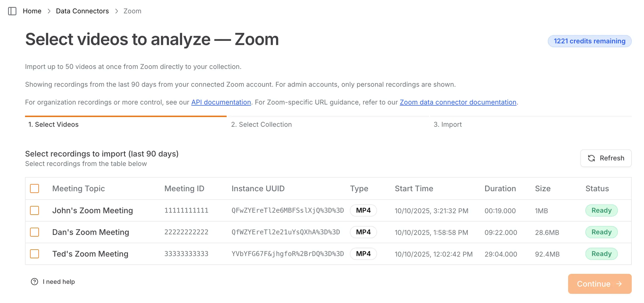Click Ready status for Dan's meeting
This screenshot has height=303, width=644.
(601, 232)
